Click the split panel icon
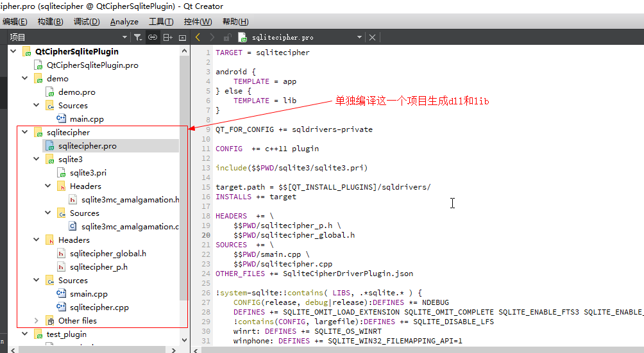This screenshot has height=353, width=644. (x=167, y=37)
